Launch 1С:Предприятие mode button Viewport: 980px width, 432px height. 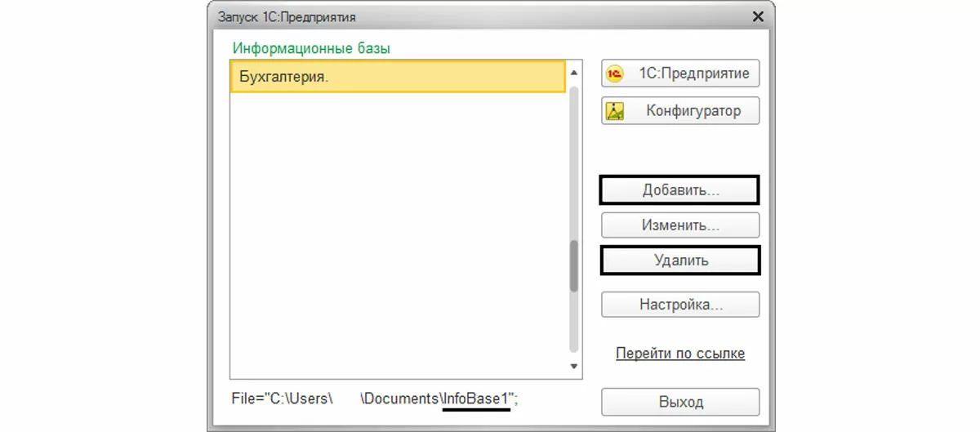pyautogui.click(x=680, y=73)
